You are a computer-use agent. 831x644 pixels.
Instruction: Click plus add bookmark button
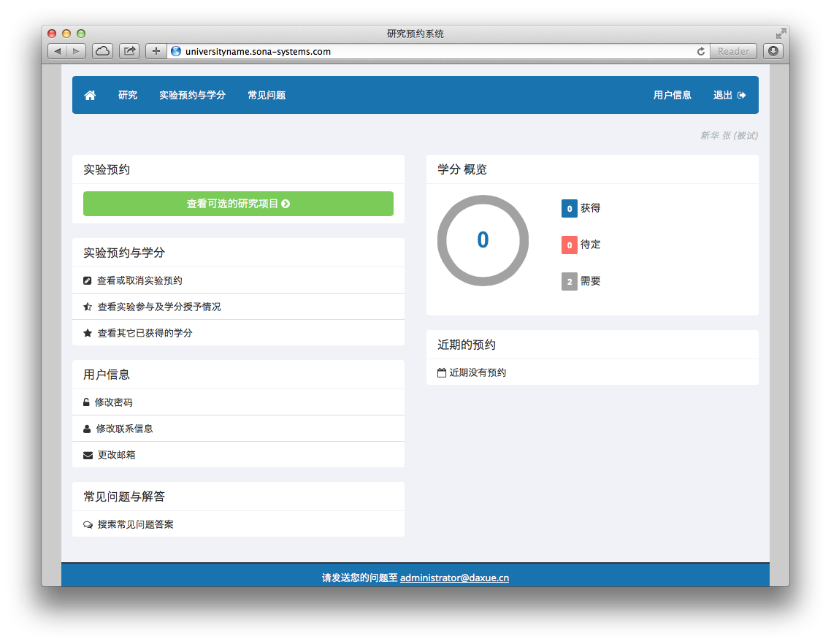click(156, 51)
